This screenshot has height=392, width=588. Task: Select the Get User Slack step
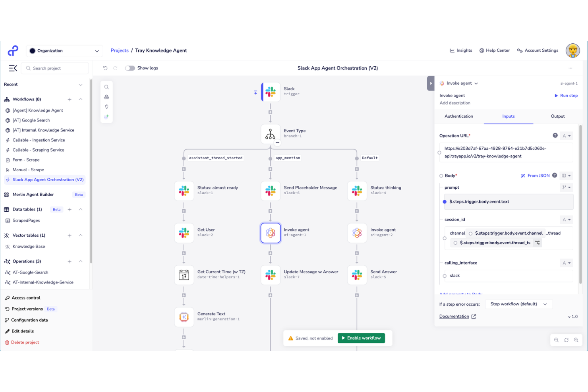pyautogui.click(x=184, y=233)
